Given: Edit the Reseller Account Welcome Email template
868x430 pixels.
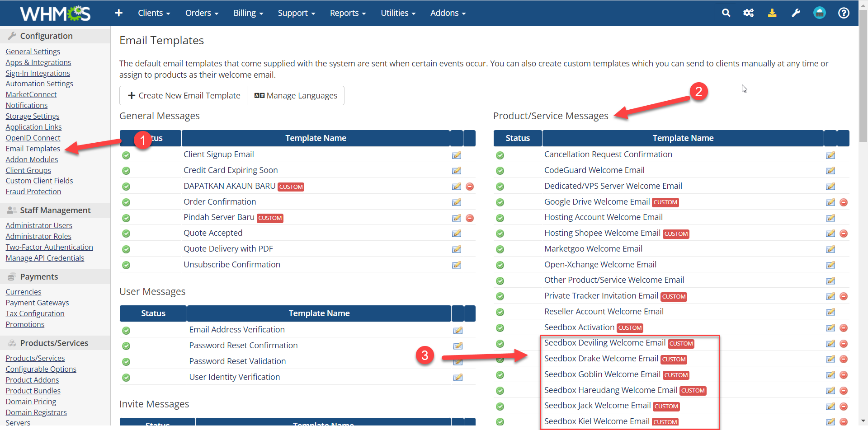Looking at the screenshot, I should point(830,312).
